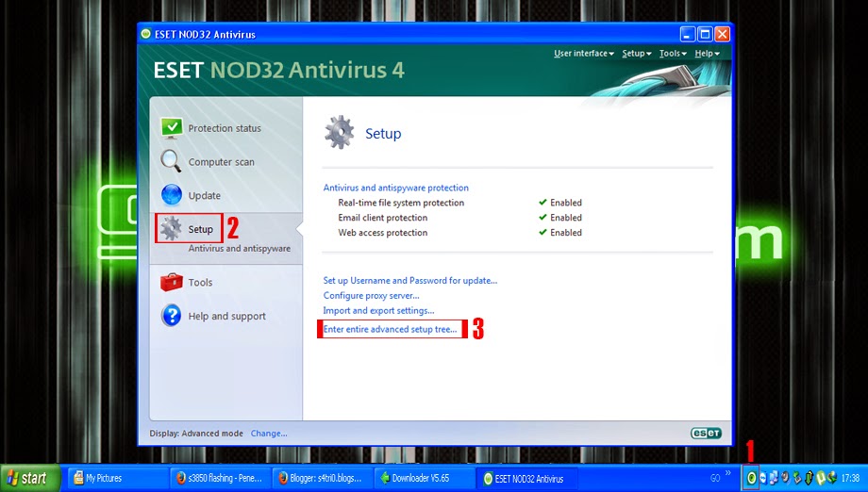Click Email client protection text
The height and width of the screenshot is (492, 868).
tap(383, 218)
